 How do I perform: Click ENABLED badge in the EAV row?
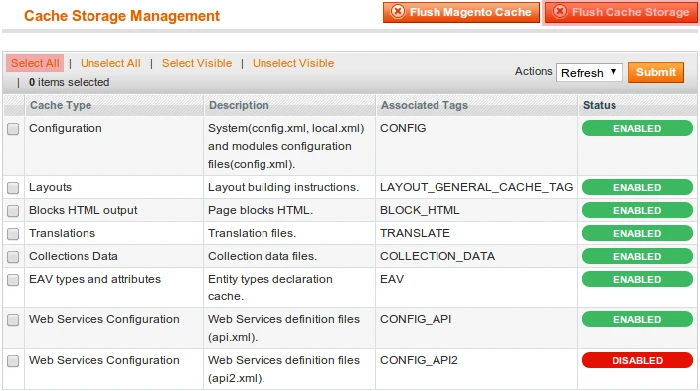point(637,279)
